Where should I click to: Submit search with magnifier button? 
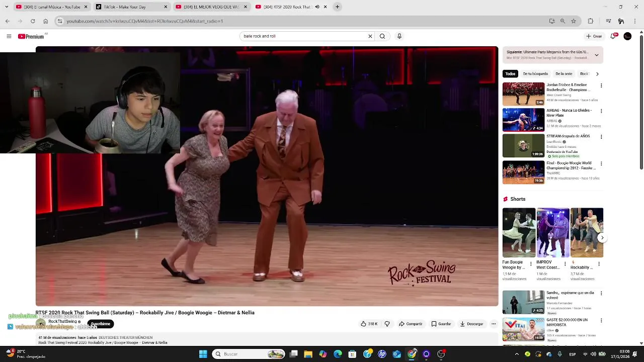[382, 36]
